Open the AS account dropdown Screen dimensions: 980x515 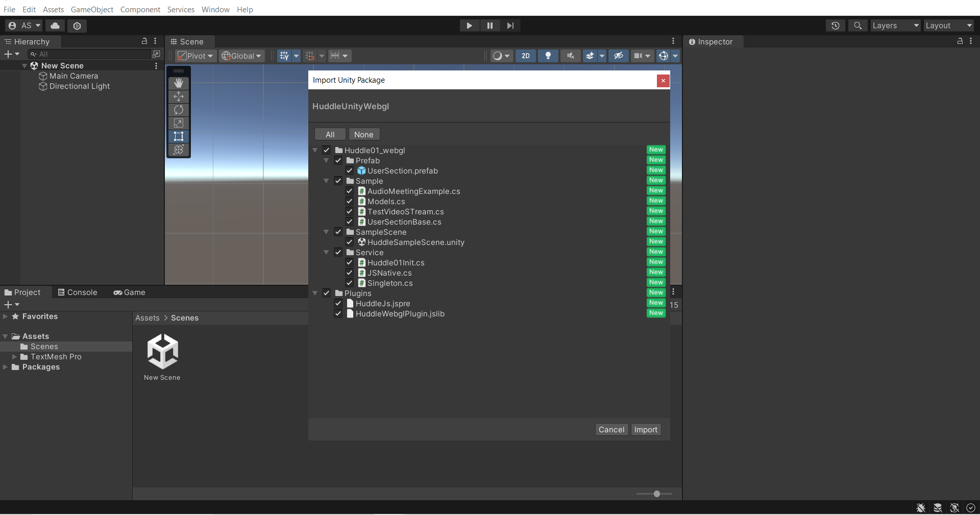[24, 26]
